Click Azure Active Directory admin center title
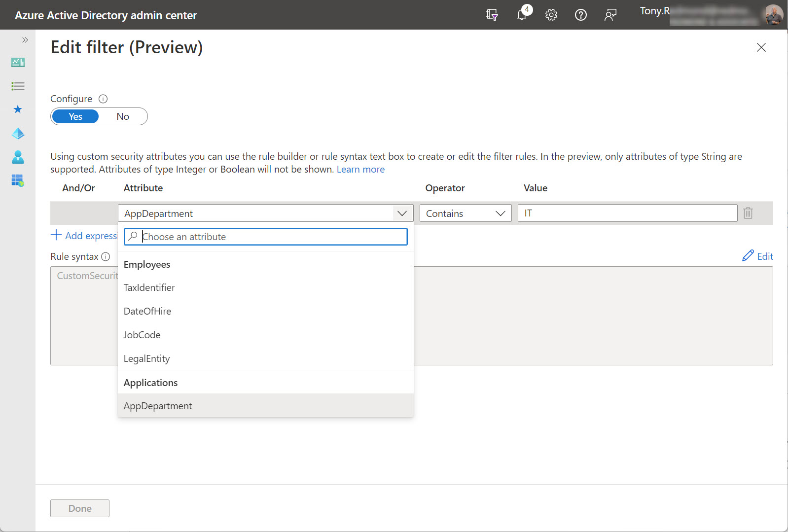This screenshot has width=788, height=532. coord(106,15)
